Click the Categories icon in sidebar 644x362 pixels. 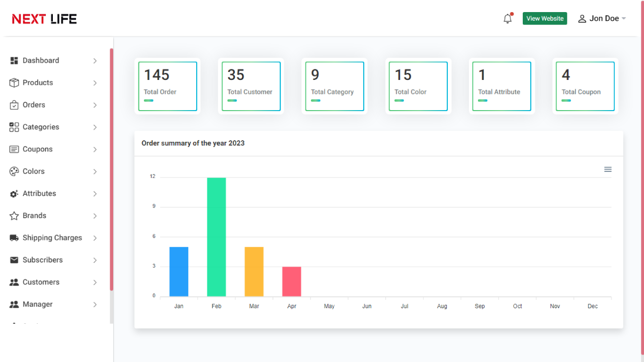(x=14, y=127)
